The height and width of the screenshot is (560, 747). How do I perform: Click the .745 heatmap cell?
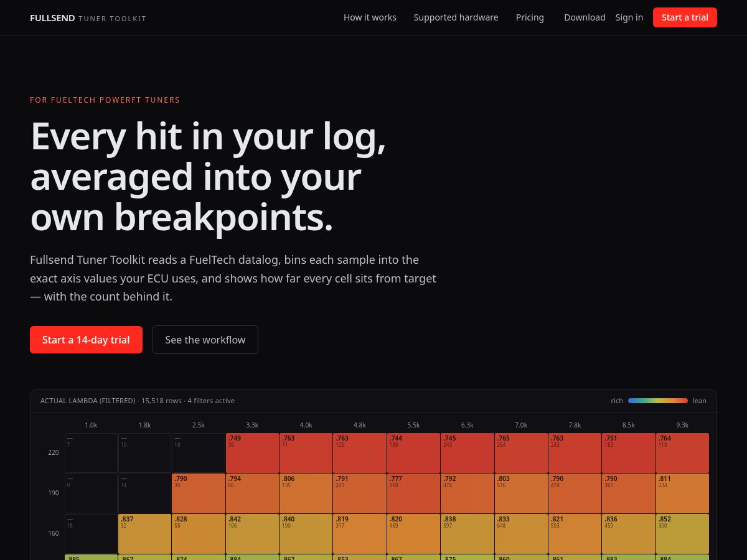[x=467, y=453]
